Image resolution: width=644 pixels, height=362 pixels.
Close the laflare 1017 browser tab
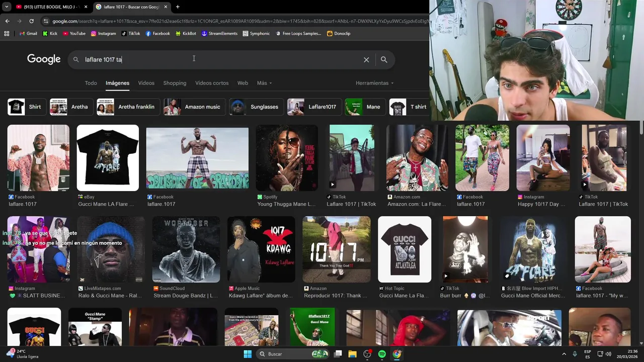pos(166,7)
